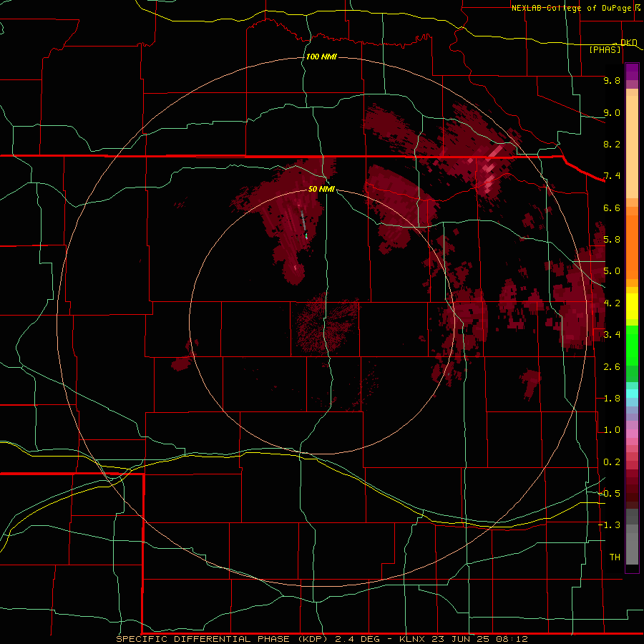Click the KLNX radar site identifier
Image resolution: width=644 pixels, height=644 pixels.
[x=413, y=639]
